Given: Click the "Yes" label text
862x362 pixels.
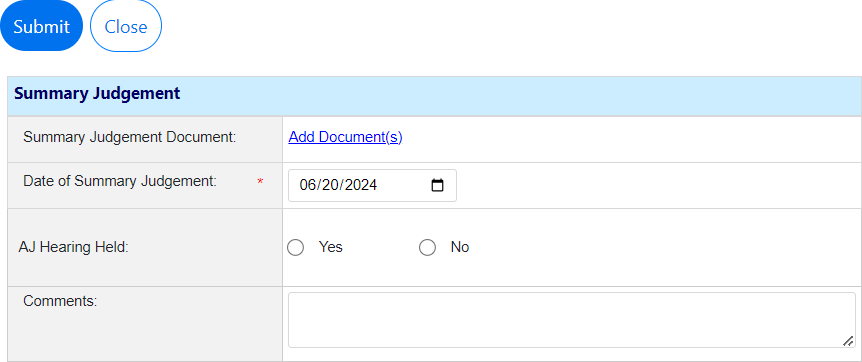Looking at the screenshot, I should (330, 248).
